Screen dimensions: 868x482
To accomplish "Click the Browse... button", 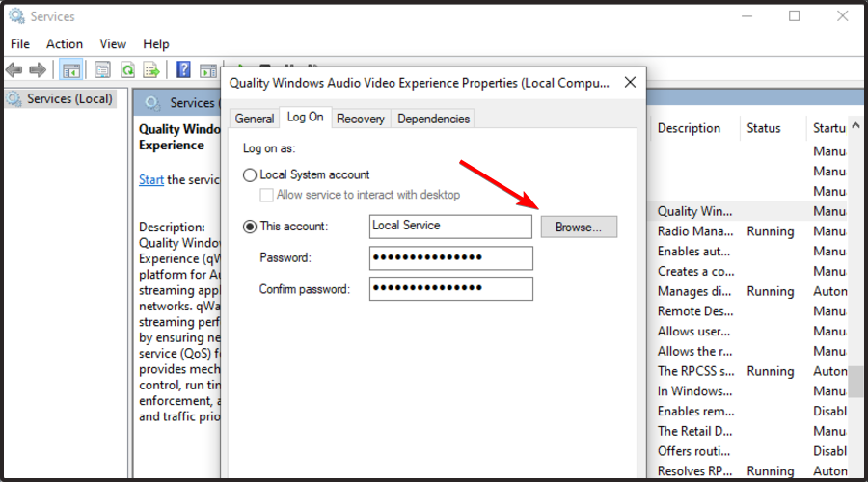I will point(579,227).
